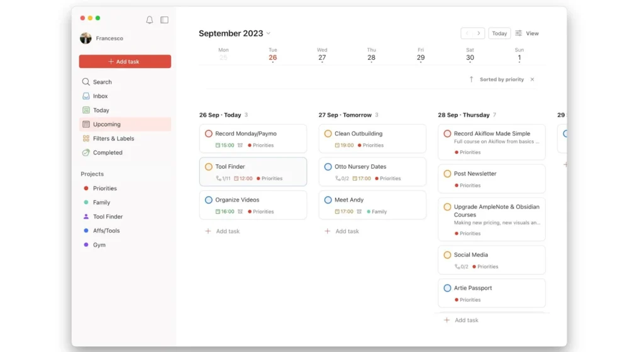Open the Priorities project
This screenshot has width=644, height=352.
125,188
